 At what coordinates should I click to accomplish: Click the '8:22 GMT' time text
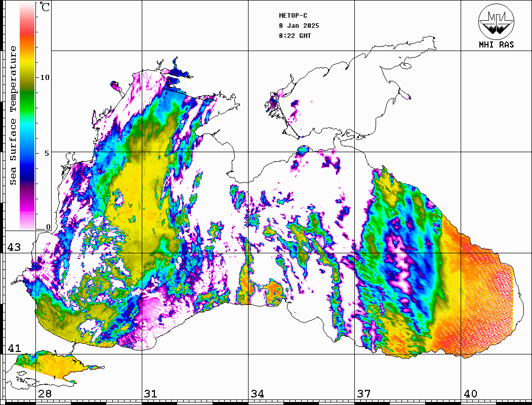click(295, 36)
